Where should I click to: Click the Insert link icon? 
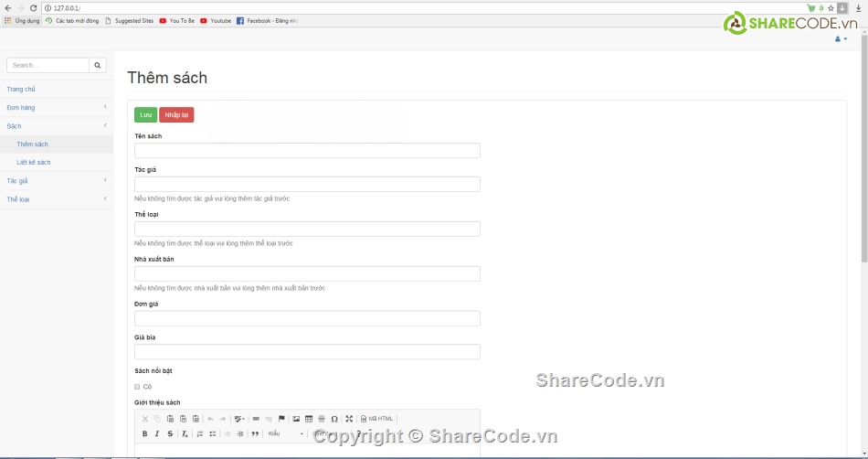256,419
